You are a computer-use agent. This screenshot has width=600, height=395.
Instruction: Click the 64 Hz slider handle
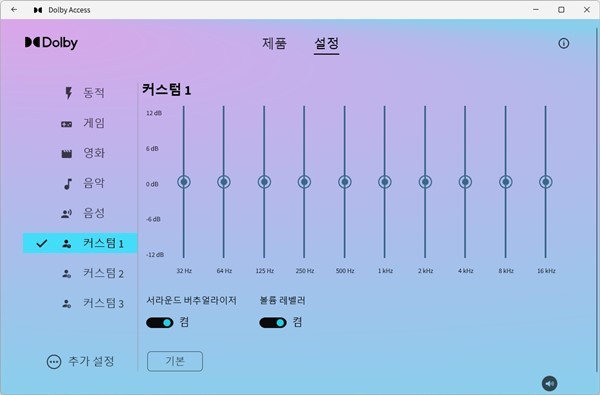(224, 182)
